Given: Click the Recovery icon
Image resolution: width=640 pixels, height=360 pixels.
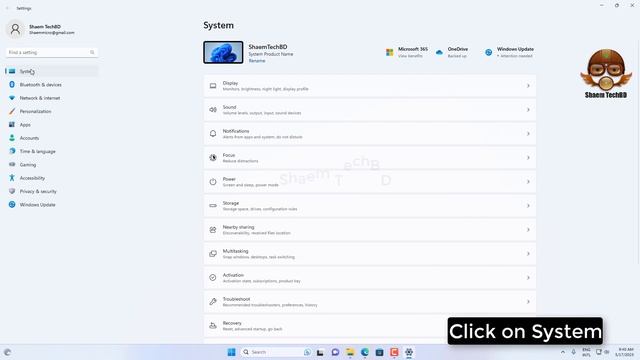Looking at the screenshot, I should 213,326.
